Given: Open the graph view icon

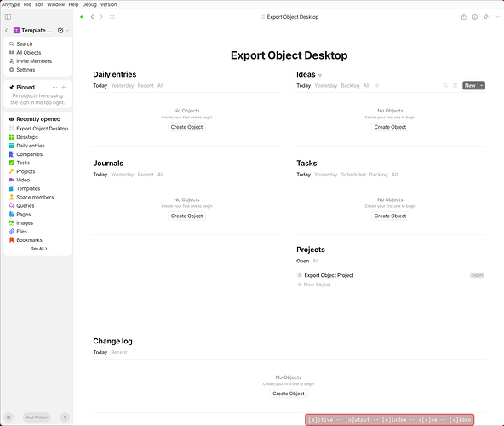Looking at the screenshot, I should [112, 17].
